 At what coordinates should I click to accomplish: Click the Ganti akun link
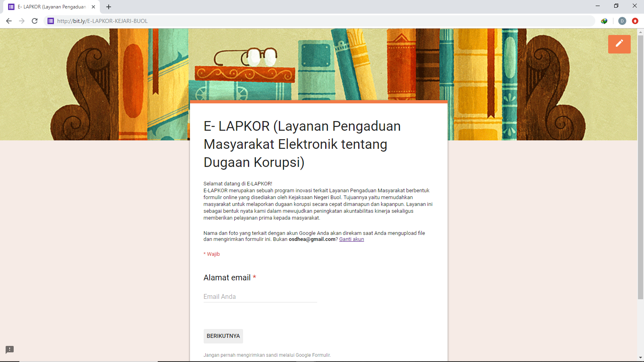pyautogui.click(x=351, y=239)
